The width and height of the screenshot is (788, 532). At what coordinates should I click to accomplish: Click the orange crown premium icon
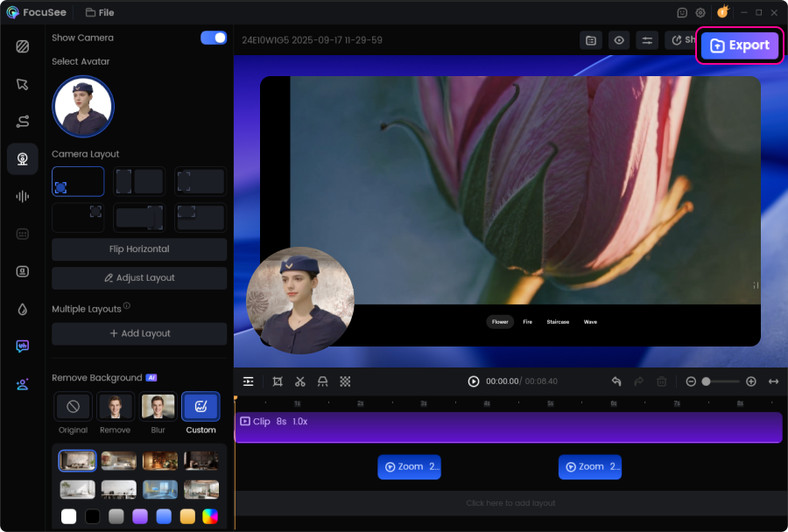pyautogui.click(x=722, y=11)
